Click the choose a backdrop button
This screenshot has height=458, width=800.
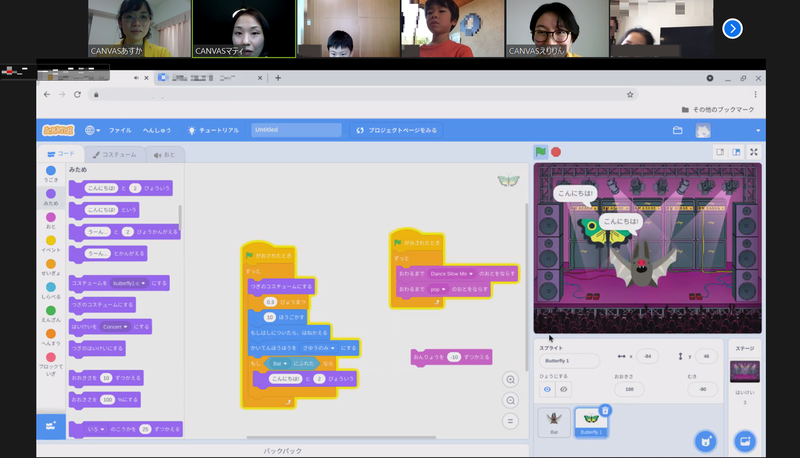(743, 440)
